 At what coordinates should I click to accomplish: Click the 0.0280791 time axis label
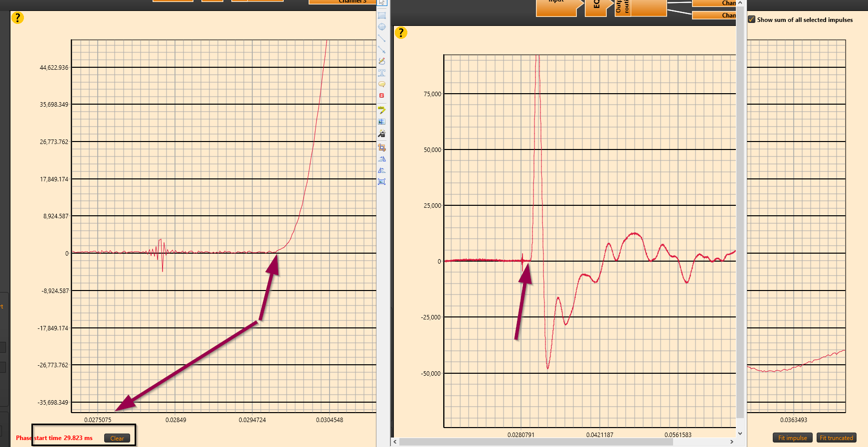(521, 435)
